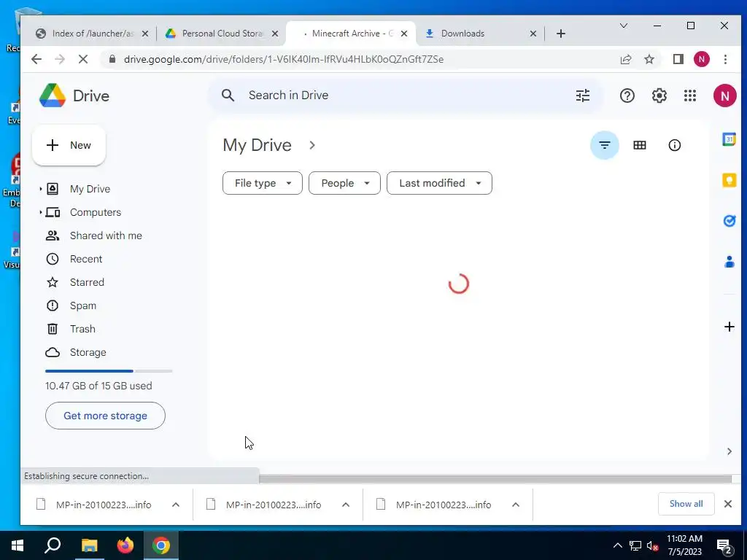This screenshot has height=560, width=747.
Task: Open the N account avatar in Drive
Action: (724, 96)
